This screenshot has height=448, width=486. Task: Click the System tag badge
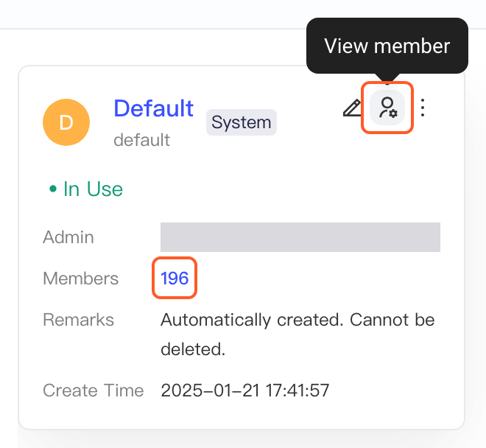click(x=242, y=122)
